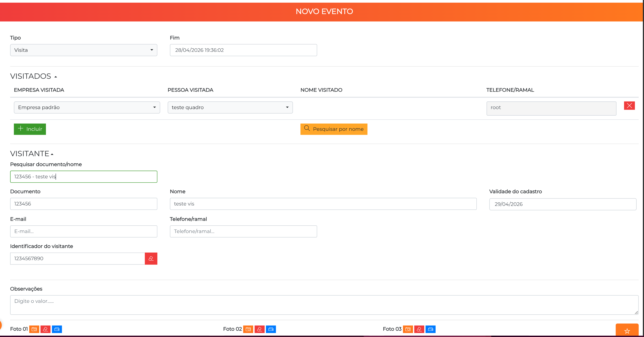The height and width of the screenshot is (337, 644).
Task: Collapse the VISITANTE section
Action: [x=52, y=154]
